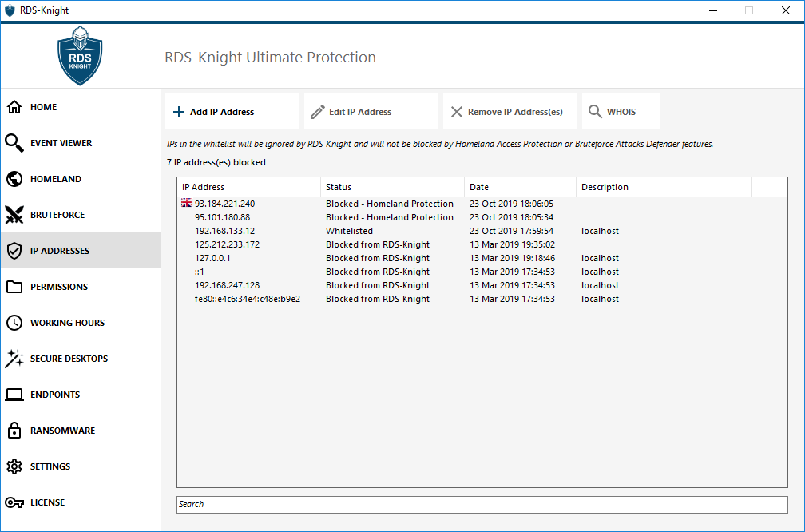The width and height of the screenshot is (805, 532).
Task: Sort by the Description column header
Action: pyautogui.click(x=664, y=187)
